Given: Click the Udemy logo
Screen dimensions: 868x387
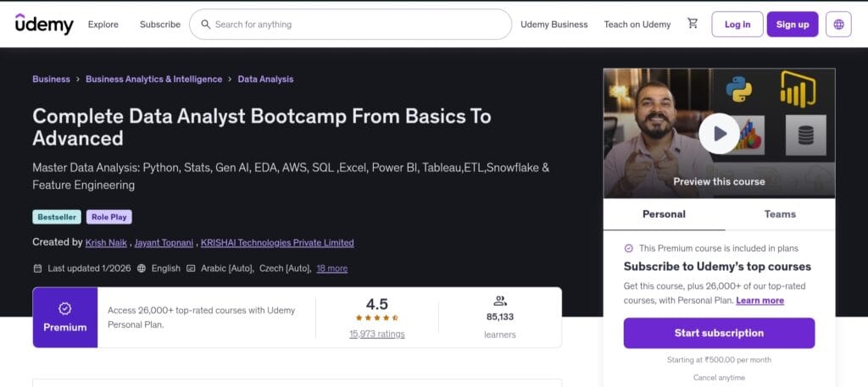Looking at the screenshot, I should pos(44,25).
